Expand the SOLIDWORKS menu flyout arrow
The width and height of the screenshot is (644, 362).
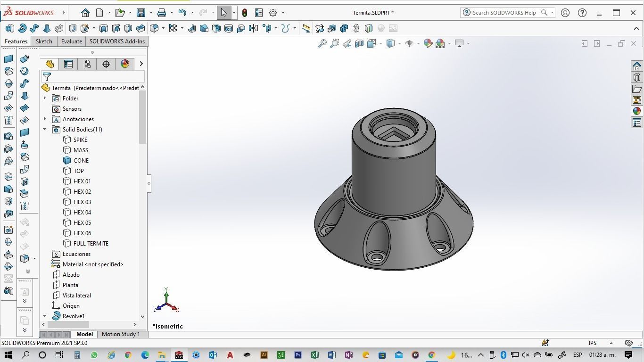[x=64, y=13]
